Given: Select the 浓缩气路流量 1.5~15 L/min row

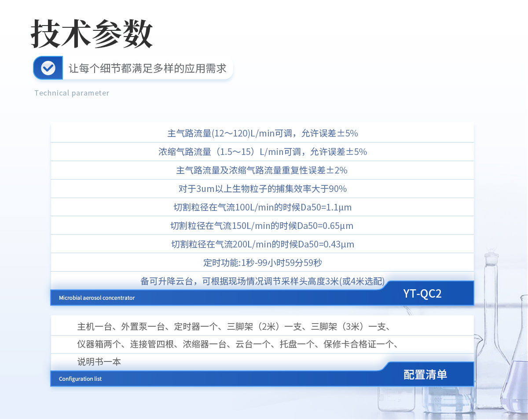Looking at the screenshot, I should tap(262, 152).
